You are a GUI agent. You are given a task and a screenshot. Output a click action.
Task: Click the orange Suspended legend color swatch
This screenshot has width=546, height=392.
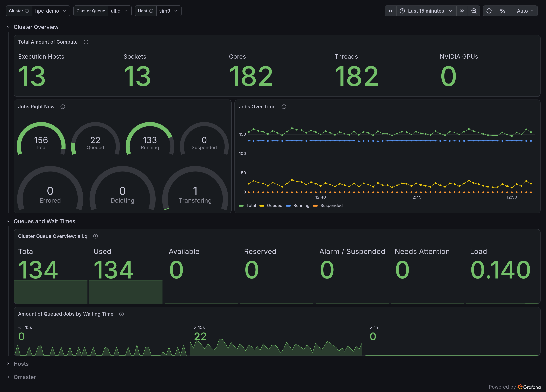coord(315,206)
